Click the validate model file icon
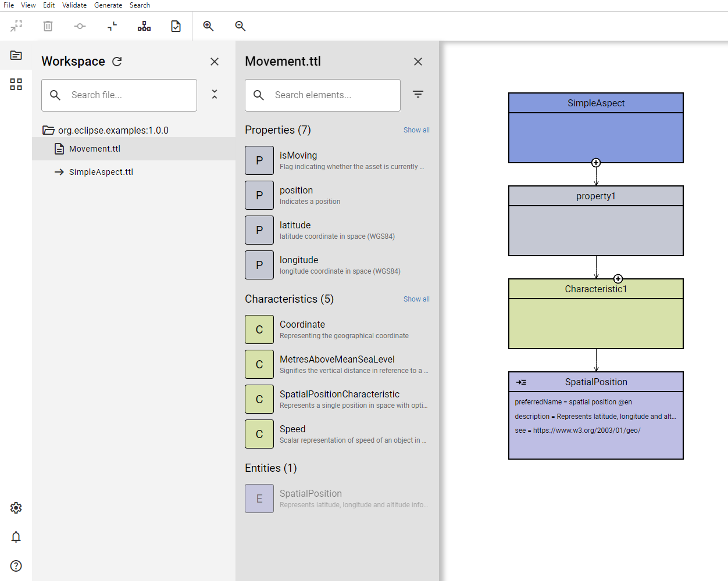Viewport: 728px width, 581px height. coord(176,26)
